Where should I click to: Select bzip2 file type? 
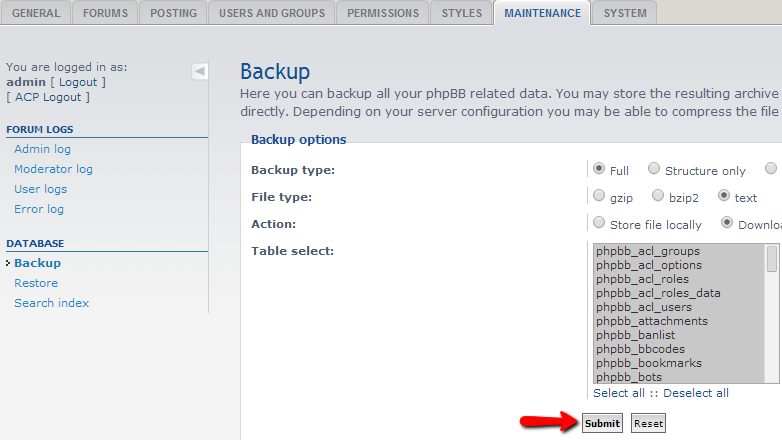point(658,196)
